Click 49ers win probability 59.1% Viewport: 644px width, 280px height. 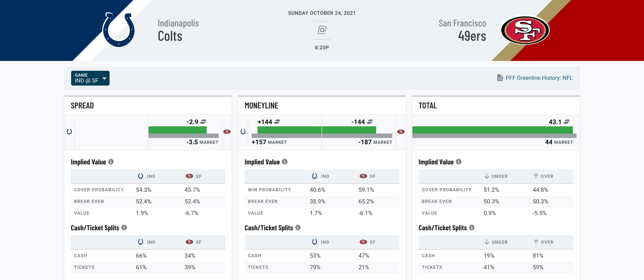(x=366, y=190)
